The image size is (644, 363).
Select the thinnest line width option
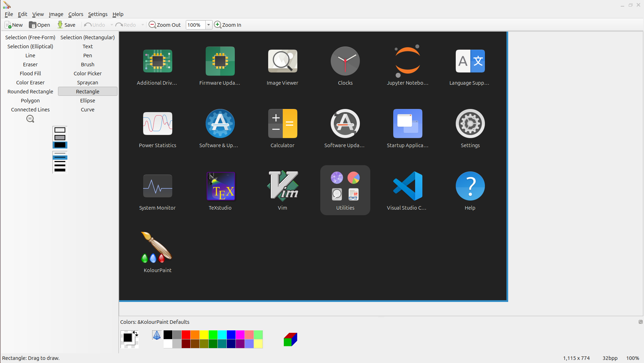click(x=60, y=153)
